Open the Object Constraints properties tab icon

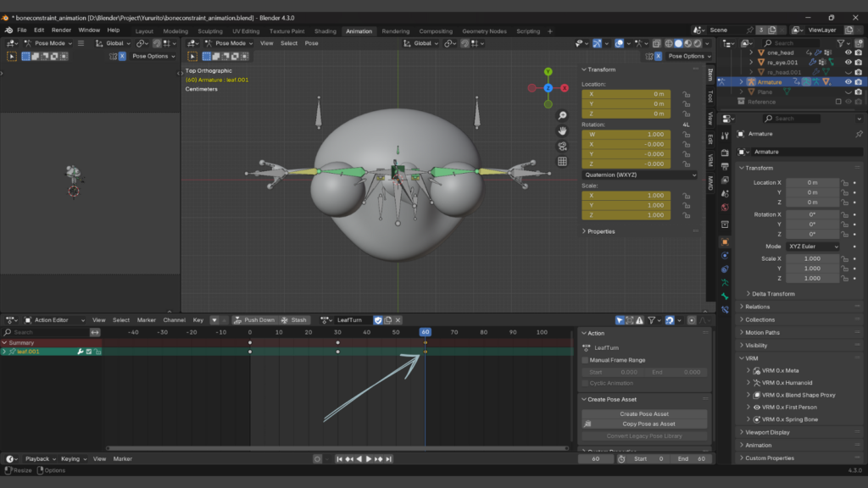click(x=725, y=269)
